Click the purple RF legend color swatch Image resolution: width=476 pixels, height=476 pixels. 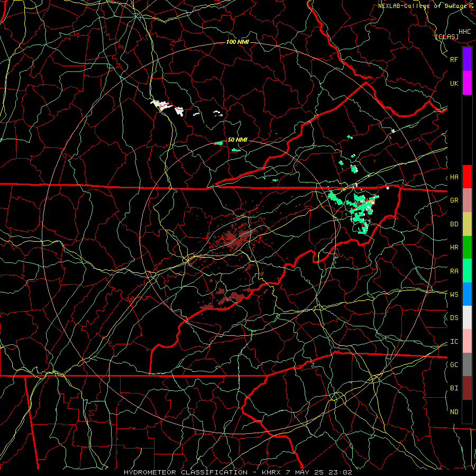(x=467, y=59)
